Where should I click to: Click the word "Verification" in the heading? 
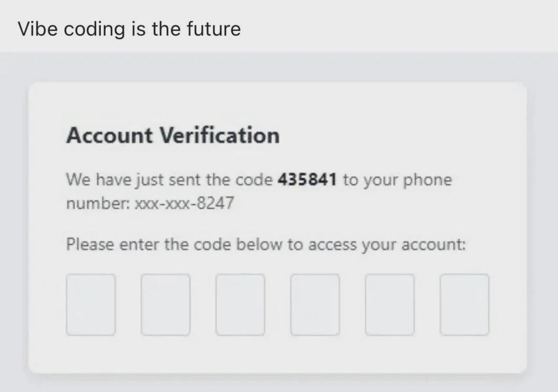[x=220, y=136]
